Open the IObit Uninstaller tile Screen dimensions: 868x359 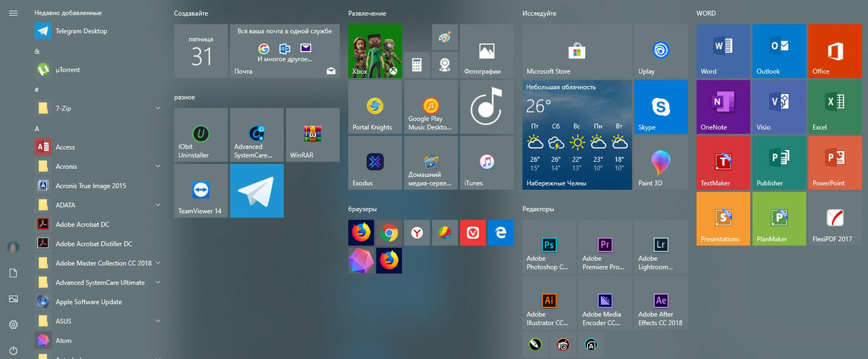click(200, 134)
